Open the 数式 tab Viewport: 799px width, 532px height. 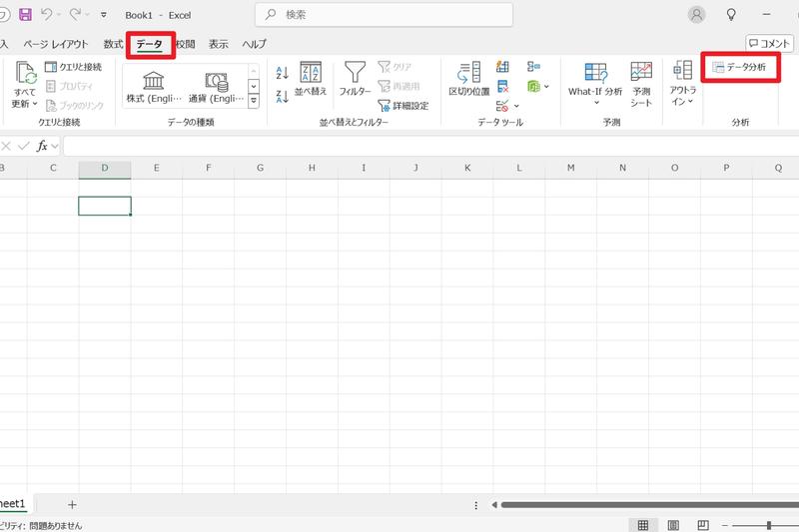[113, 44]
